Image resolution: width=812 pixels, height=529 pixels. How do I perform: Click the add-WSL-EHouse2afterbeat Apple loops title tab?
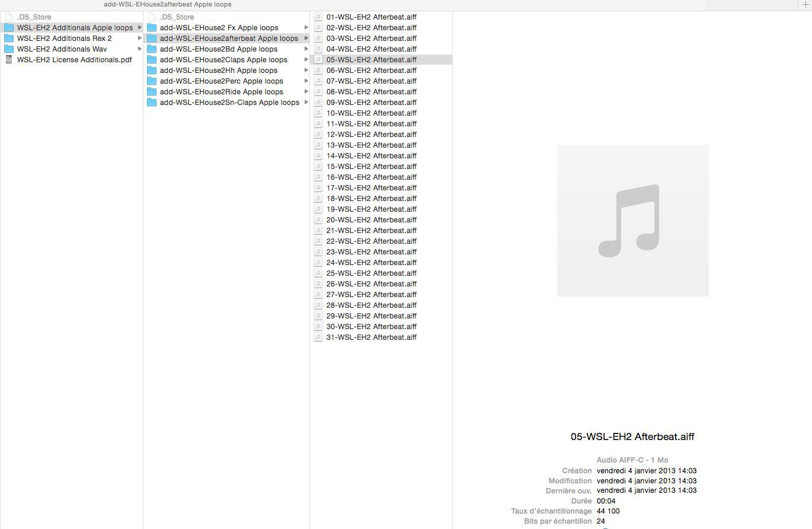click(x=168, y=4)
